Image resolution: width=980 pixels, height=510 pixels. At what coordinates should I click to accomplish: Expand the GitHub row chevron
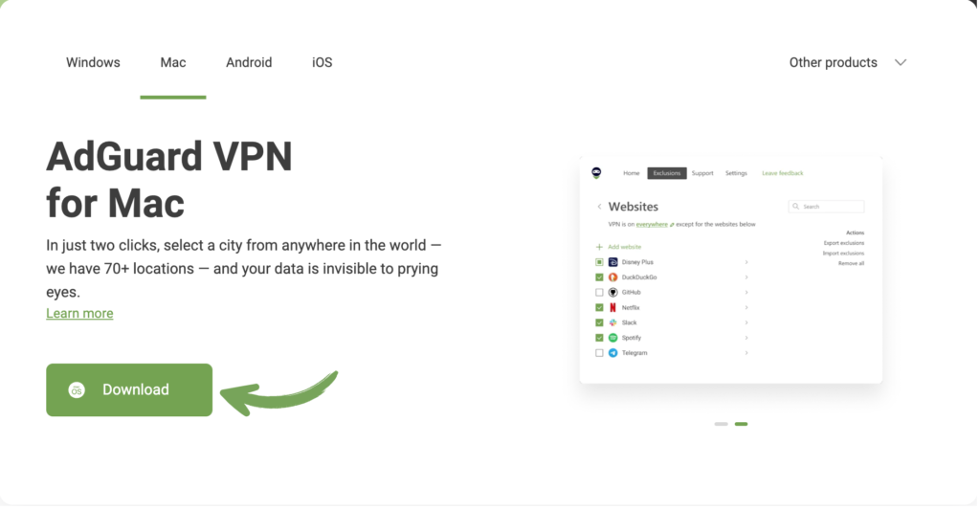click(746, 293)
